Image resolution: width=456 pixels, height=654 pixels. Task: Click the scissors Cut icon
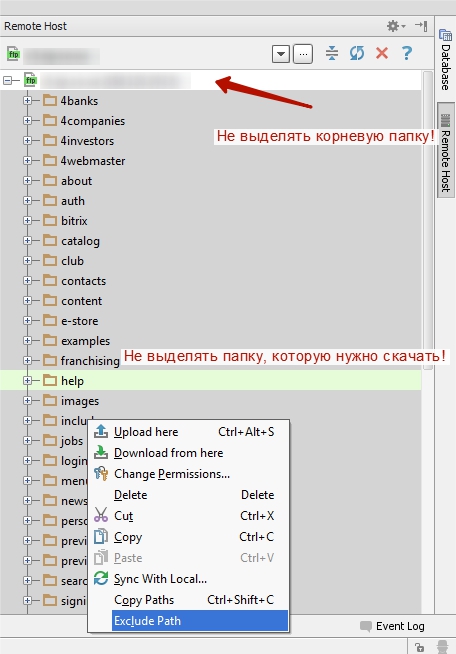(x=101, y=515)
